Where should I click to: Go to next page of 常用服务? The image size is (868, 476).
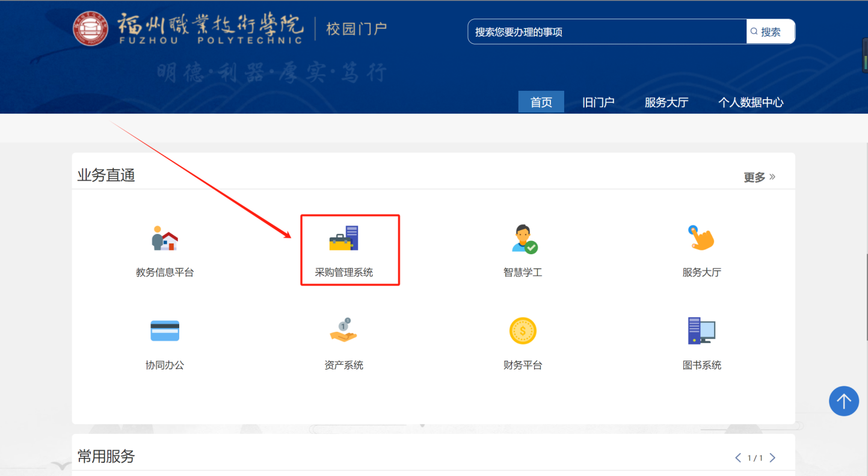[x=773, y=458]
